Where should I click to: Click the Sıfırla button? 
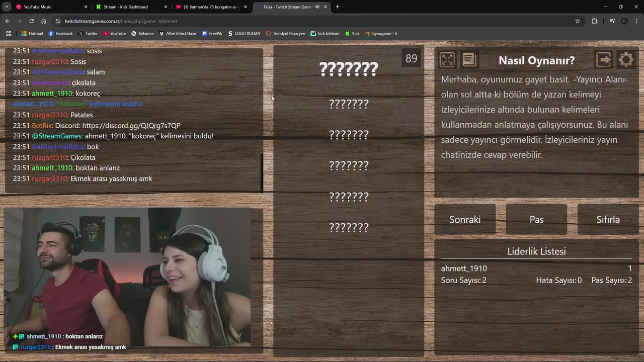coord(608,219)
